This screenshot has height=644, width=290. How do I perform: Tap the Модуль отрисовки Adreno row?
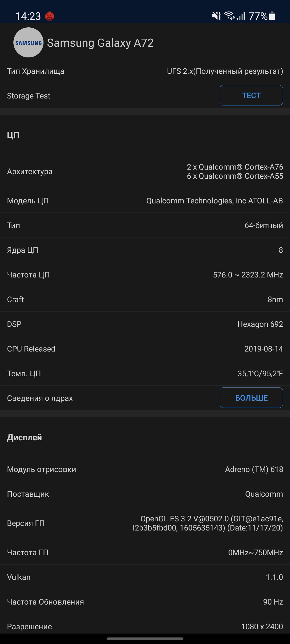coord(145,469)
